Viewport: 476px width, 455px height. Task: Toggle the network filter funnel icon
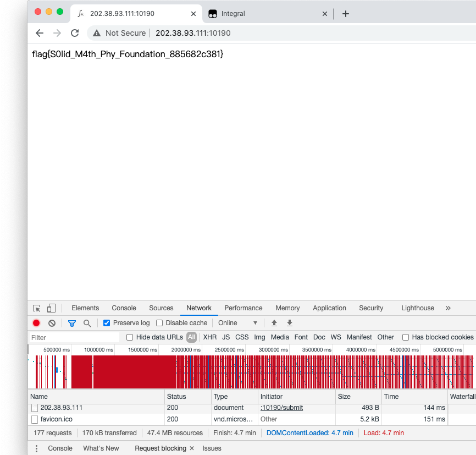tap(71, 323)
